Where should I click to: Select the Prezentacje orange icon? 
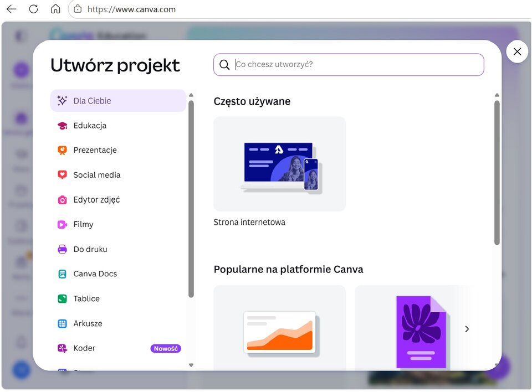(x=62, y=150)
